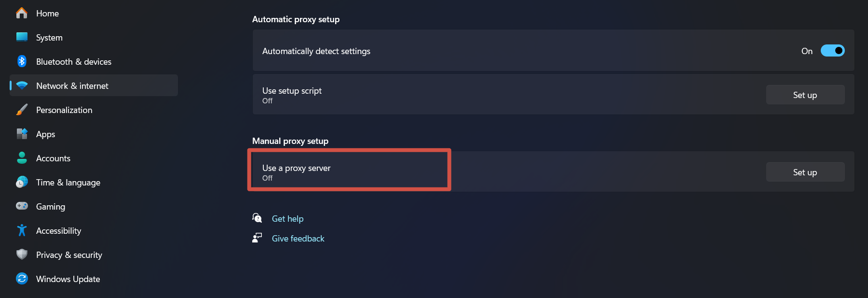This screenshot has height=298, width=868.
Task: Click the Gaming controller icon
Action: [22, 206]
